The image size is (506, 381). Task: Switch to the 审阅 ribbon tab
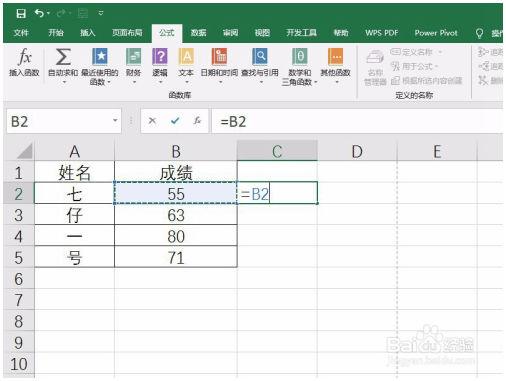pyautogui.click(x=230, y=33)
